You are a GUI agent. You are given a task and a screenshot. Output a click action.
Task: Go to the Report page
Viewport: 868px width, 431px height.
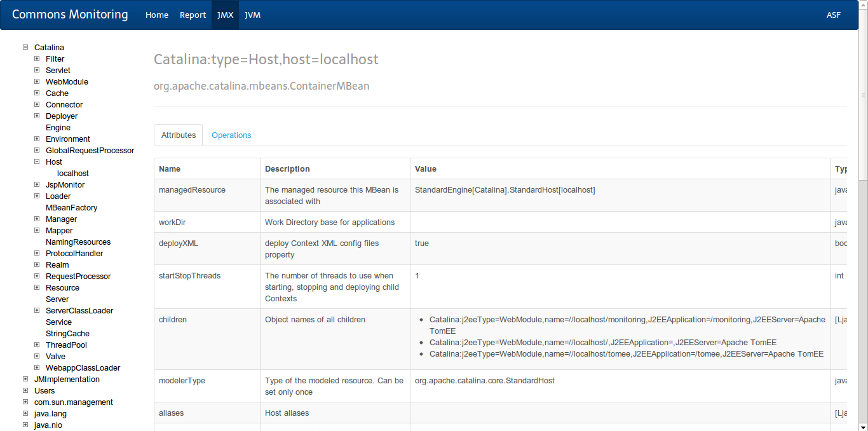[x=193, y=15]
